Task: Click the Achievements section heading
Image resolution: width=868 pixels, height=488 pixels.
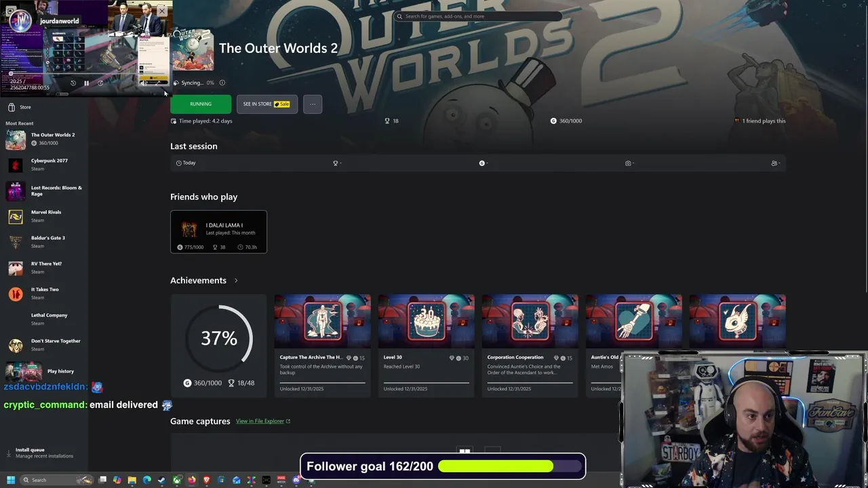Action: (x=198, y=281)
